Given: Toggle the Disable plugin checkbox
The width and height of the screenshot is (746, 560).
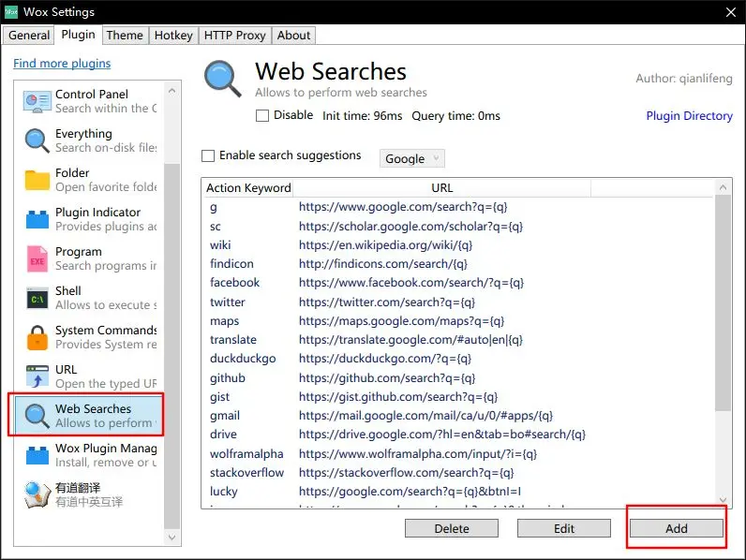Looking at the screenshot, I should pyautogui.click(x=262, y=115).
